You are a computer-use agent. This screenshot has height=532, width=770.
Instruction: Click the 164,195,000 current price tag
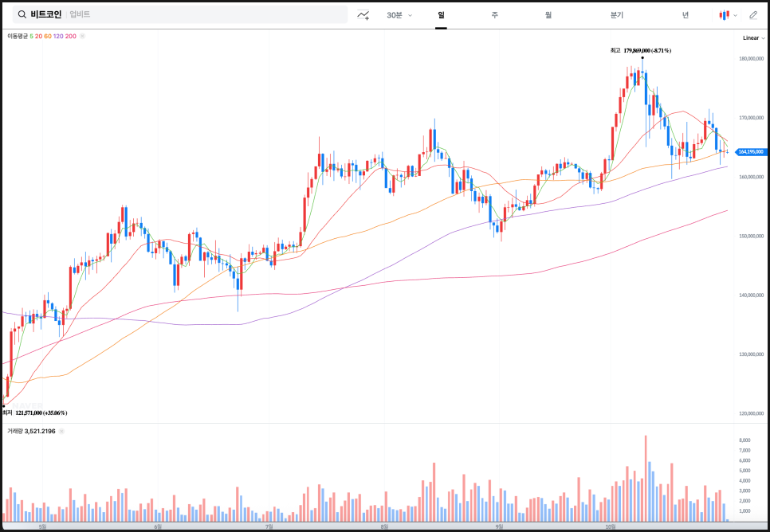(x=750, y=151)
